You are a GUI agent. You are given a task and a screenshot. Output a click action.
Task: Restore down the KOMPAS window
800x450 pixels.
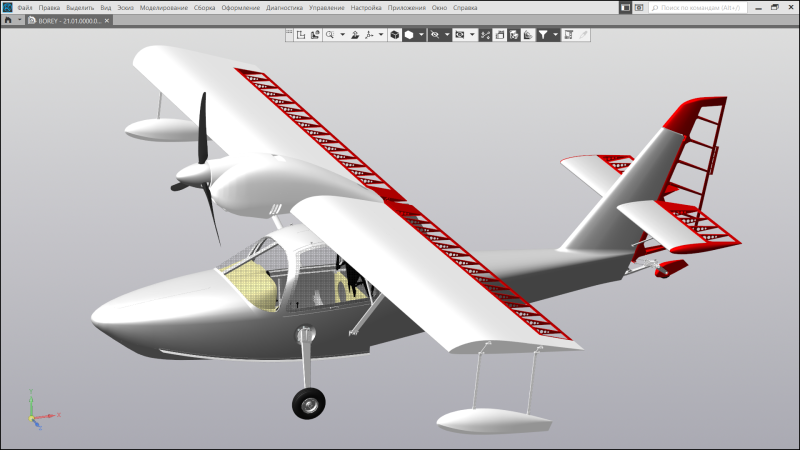774,8
